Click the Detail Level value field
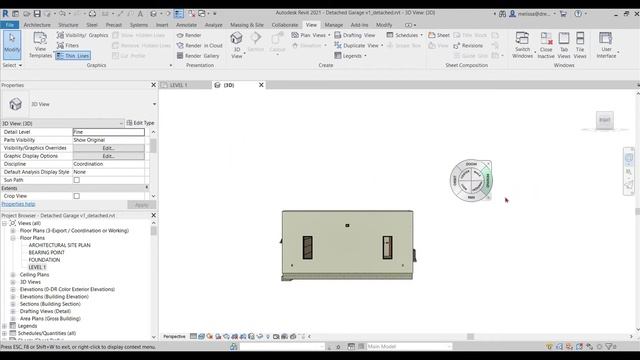Image resolution: width=640 pixels, height=360 pixels. [x=108, y=132]
